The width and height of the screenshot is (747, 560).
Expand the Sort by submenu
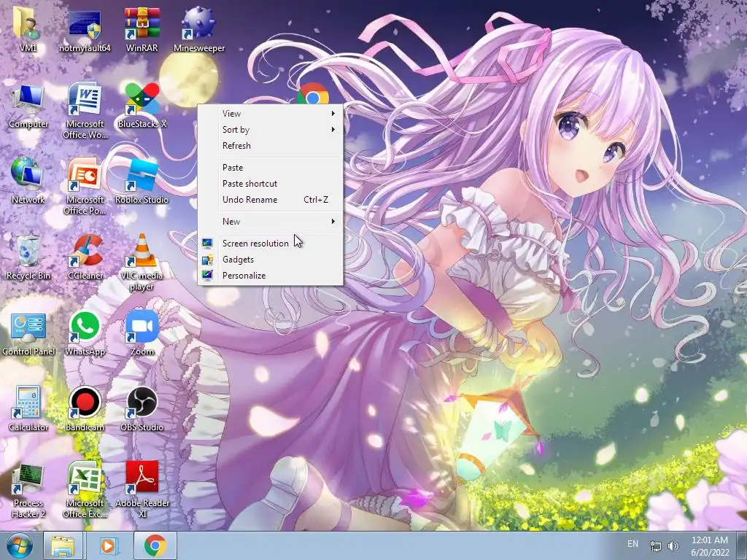click(270, 130)
